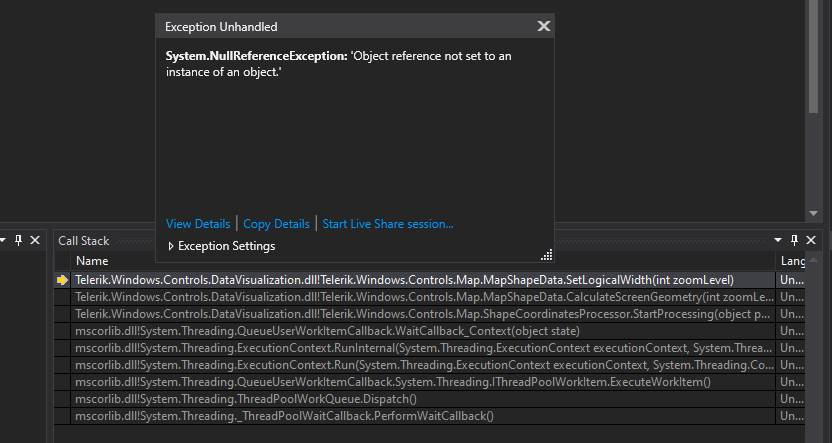Select the PerformWaitCallback() stack frame

[284, 416]
